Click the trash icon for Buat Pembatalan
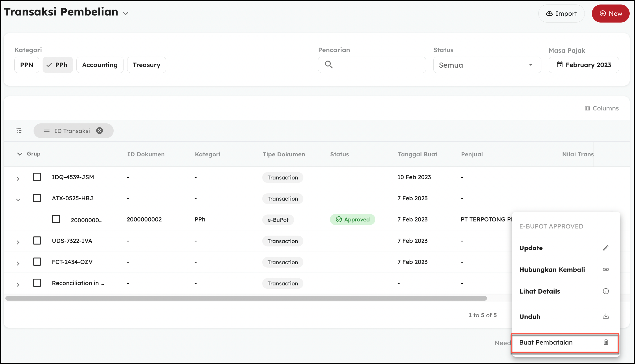Screen dimensions: 635x364 click(x=606, y=342)
